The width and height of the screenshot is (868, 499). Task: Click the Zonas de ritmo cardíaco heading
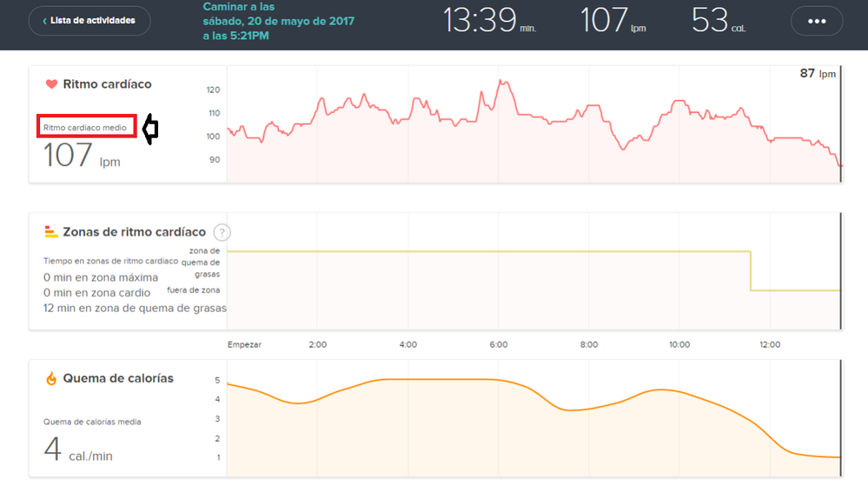pyautogui.click(x=134, y=232)
